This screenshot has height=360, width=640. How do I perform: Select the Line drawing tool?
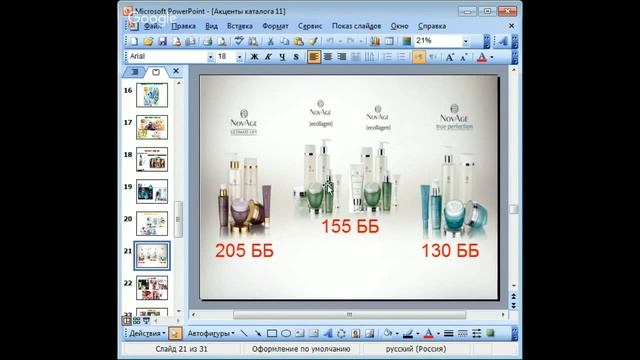(x=244, y=333)
